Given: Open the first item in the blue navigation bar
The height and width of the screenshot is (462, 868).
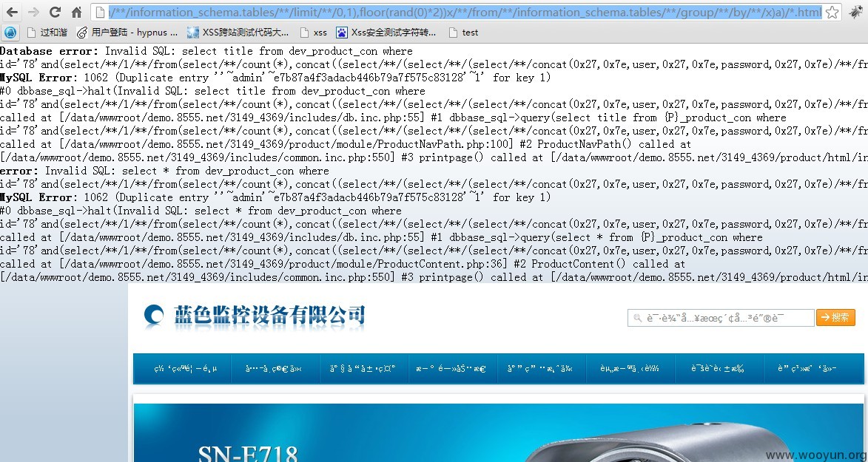Looking at the screenshot, I should pyautogui.click(x=182, y=369).
